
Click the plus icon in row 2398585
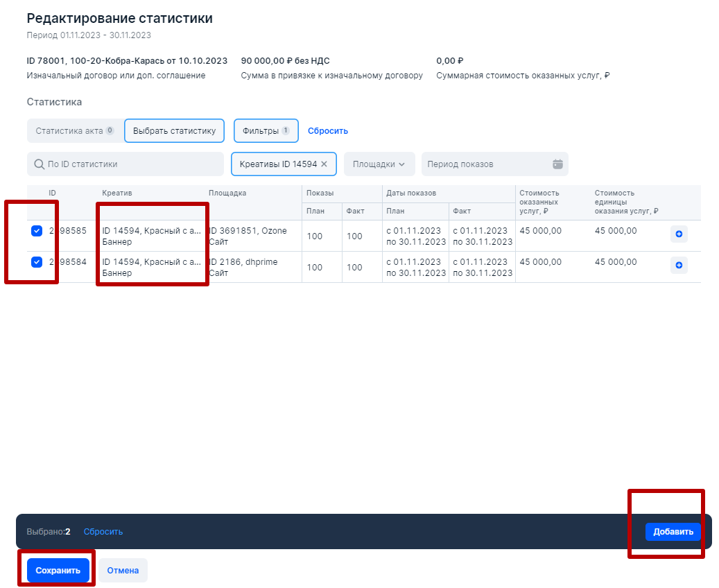(679, 235)
